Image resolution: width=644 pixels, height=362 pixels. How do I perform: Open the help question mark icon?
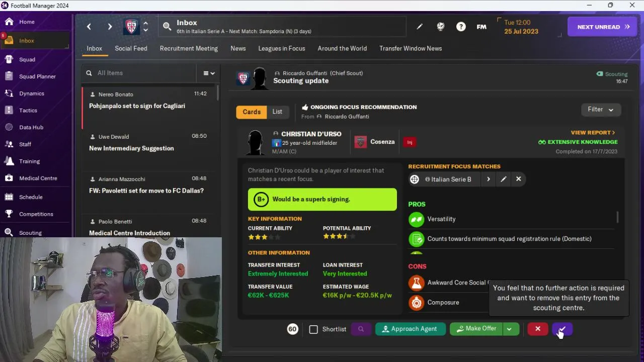(461, 27)
